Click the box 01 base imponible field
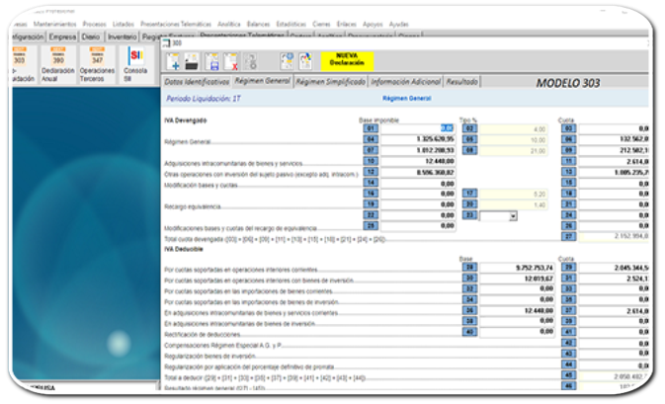 click(x=418, y=128)
